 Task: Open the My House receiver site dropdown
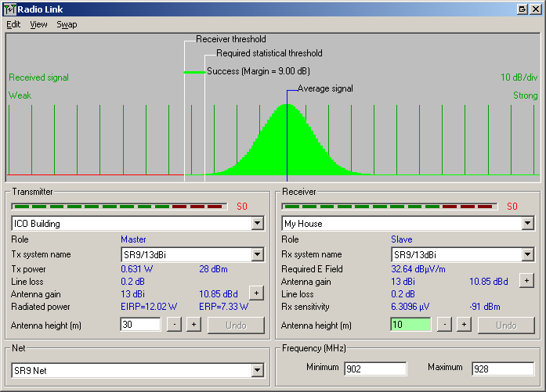click(528, 224)
